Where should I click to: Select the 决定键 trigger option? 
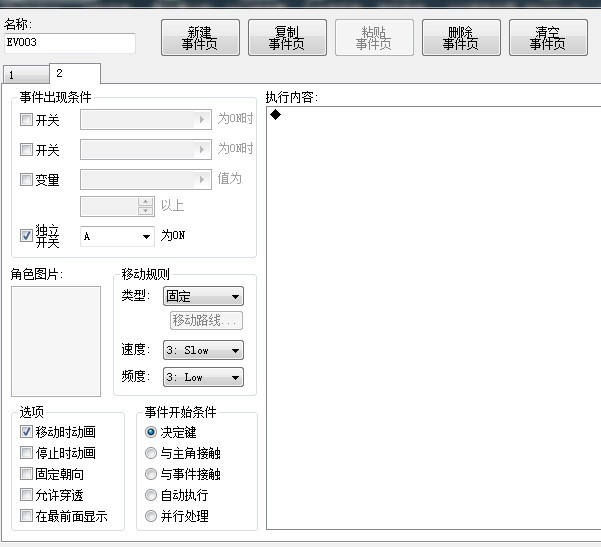151,432
